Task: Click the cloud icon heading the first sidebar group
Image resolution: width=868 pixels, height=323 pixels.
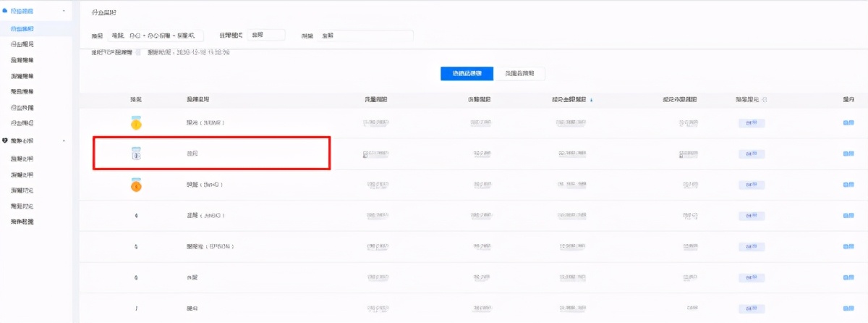Action: (x=5, y=12)
